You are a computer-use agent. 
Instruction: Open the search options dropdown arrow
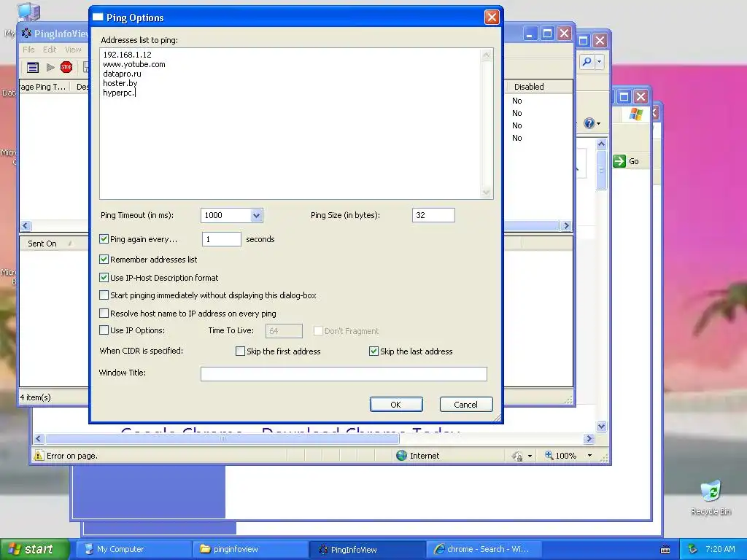click(x=600, y=61)
